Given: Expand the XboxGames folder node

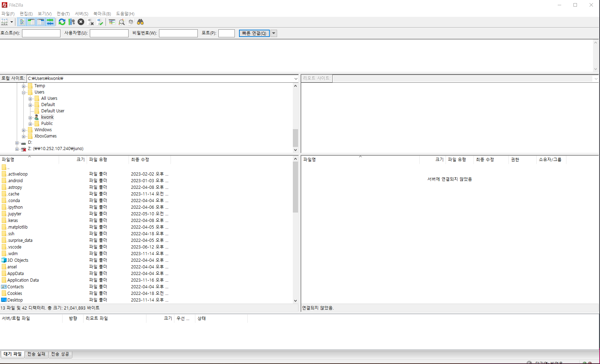Looking at the screenshot, I should pyautogui.click(x=24, y=136).
